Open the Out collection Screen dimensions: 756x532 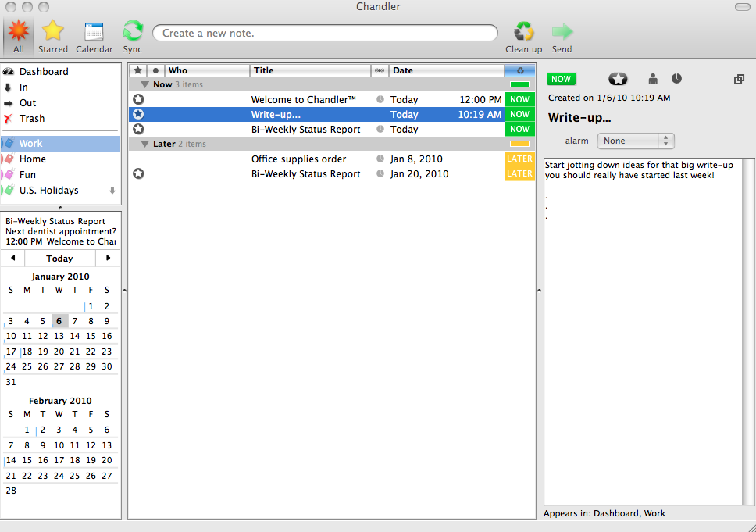[x=27, y=103]
